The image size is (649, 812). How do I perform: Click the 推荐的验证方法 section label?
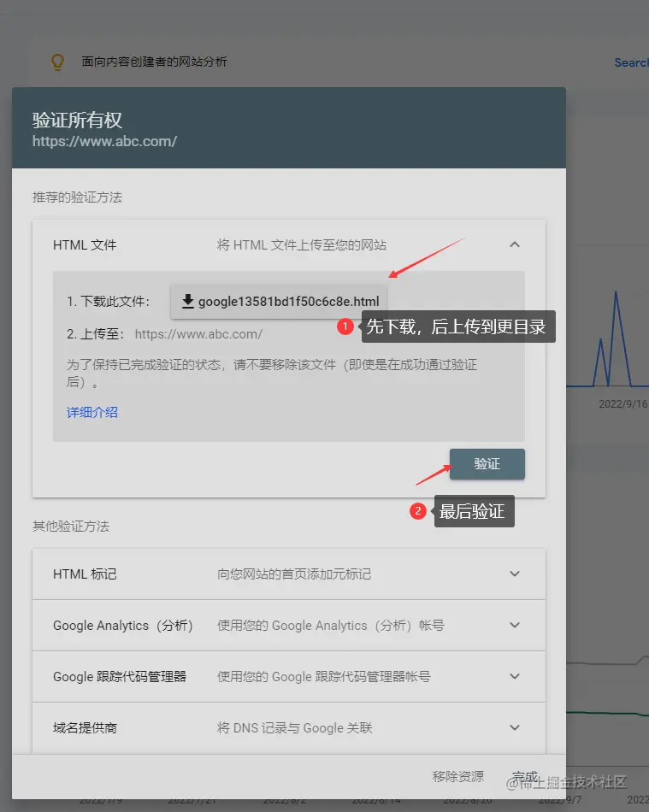click(77, 197)
